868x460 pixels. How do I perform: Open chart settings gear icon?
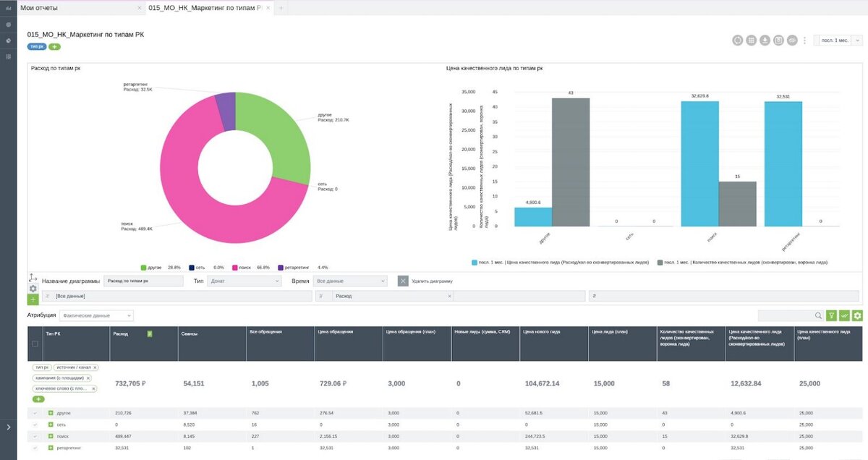click(x=33, y=289)
